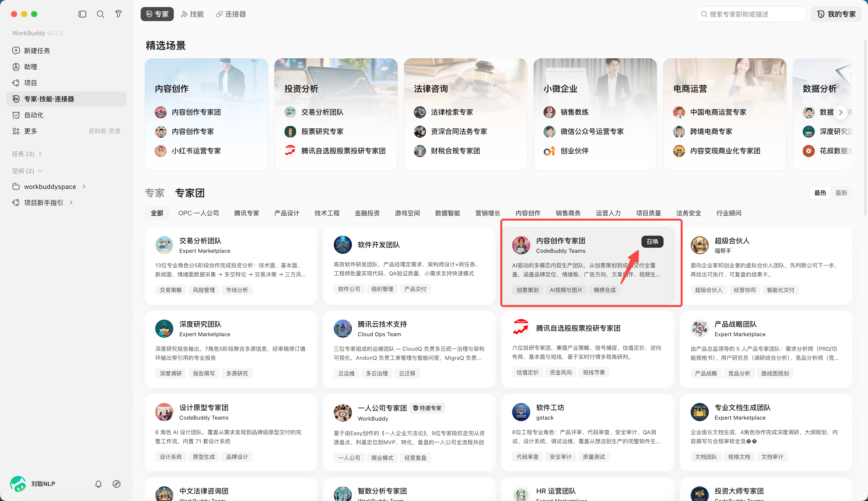
Task: Click the 创业伙伴 logo icon
Action: pyautogui.click(x=550, y=151)
